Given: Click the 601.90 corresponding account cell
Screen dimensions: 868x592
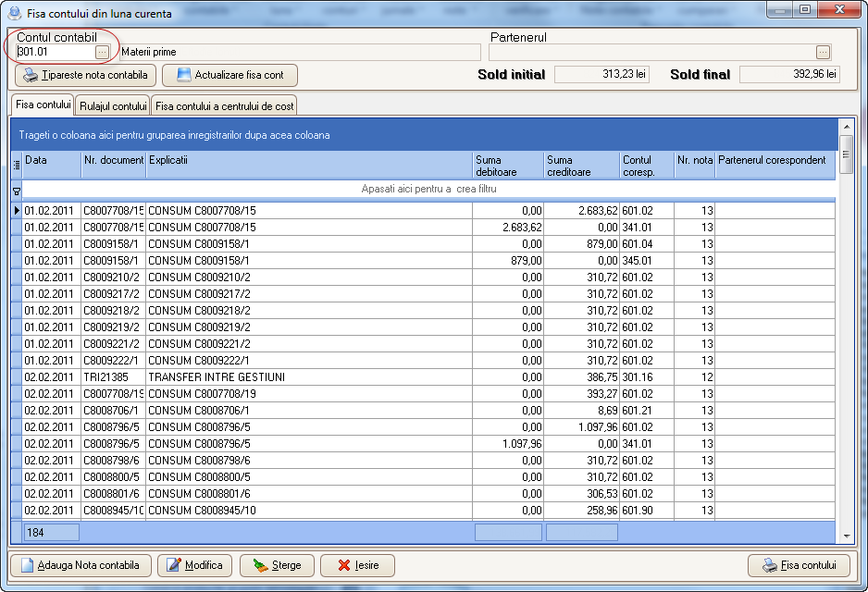Looking at the screenshot, I should pos(647,510).
